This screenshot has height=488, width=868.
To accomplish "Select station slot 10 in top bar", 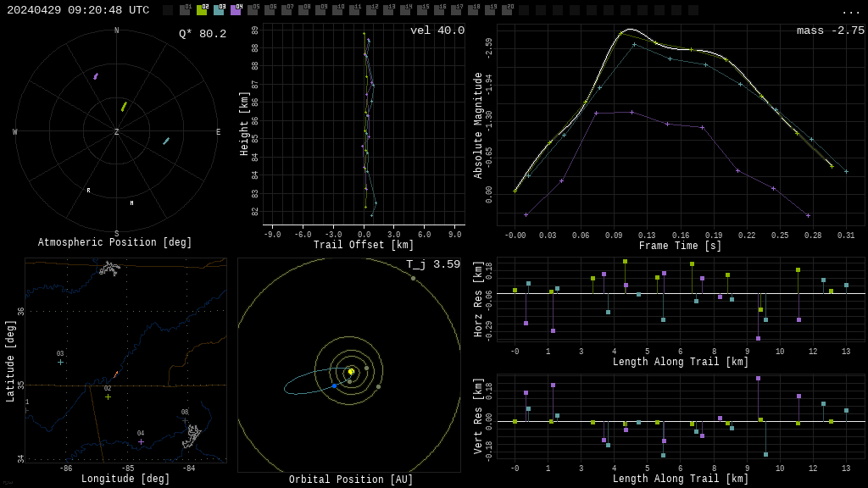I will (337, 10).
